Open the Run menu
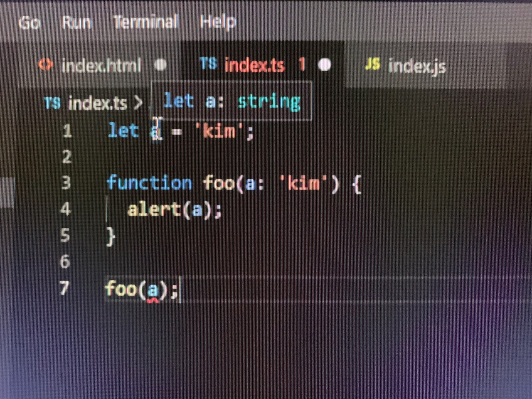The width and height of the screenshot is (532, 399). coord(76,22)
